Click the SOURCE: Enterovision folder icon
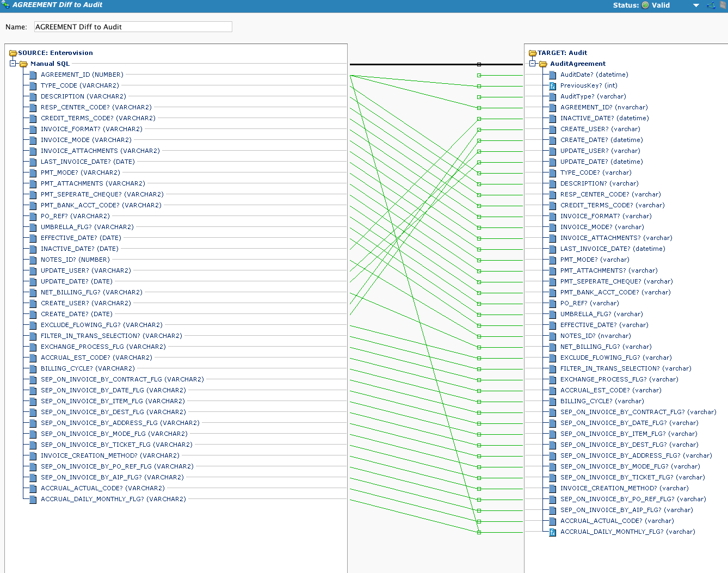Viewport: 728px width, 573px height. (x=13, y=53)
